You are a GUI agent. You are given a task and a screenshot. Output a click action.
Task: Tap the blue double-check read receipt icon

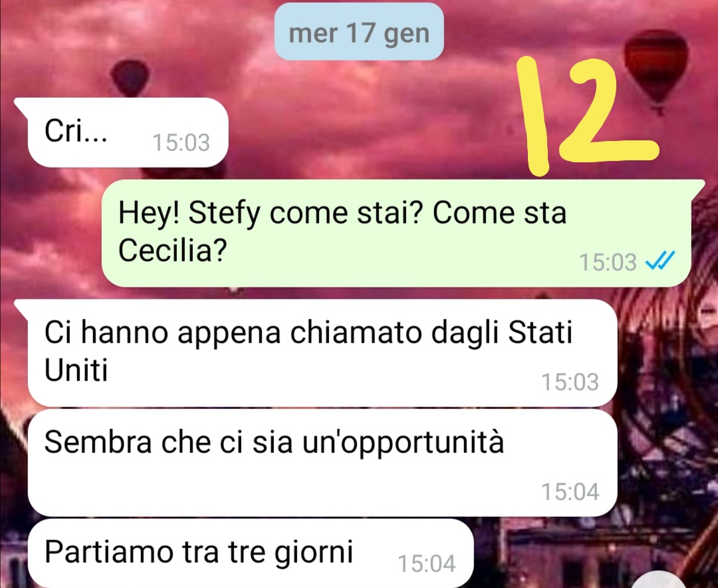[660, 261]
